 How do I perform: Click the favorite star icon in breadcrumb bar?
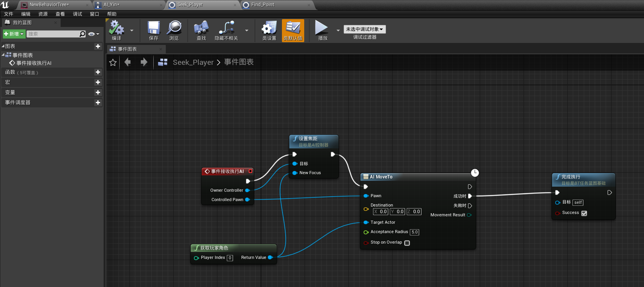[x=113, y=62]
